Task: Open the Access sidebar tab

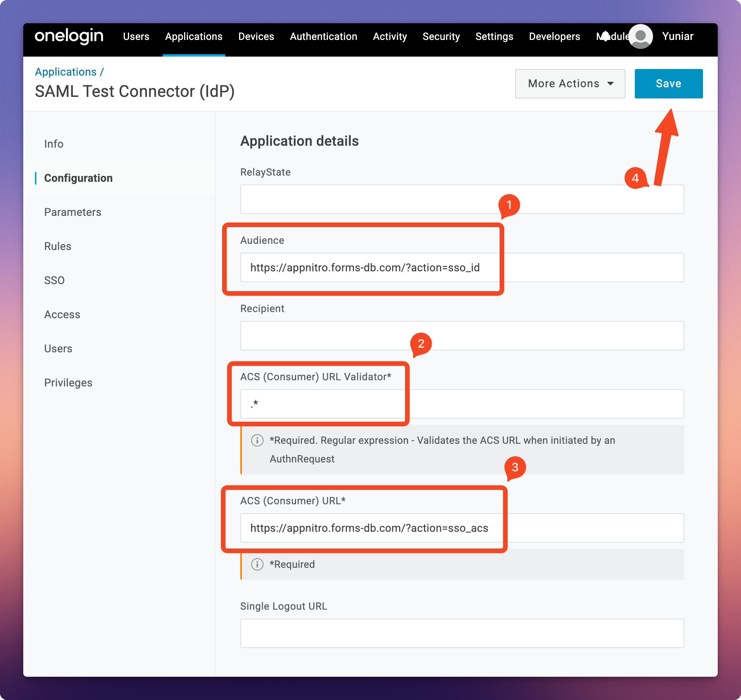Action: (x=62, y=314)
